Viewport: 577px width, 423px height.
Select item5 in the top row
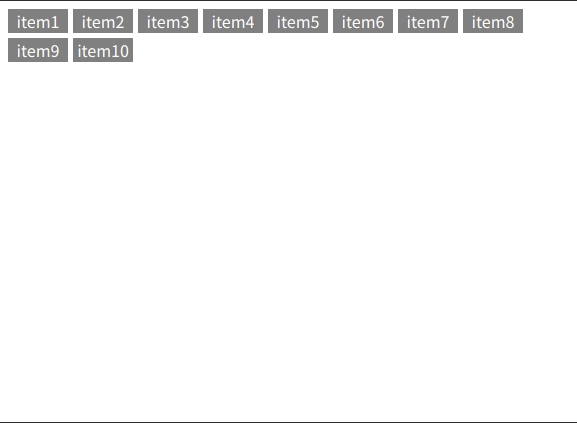click(x=298, y=21)
